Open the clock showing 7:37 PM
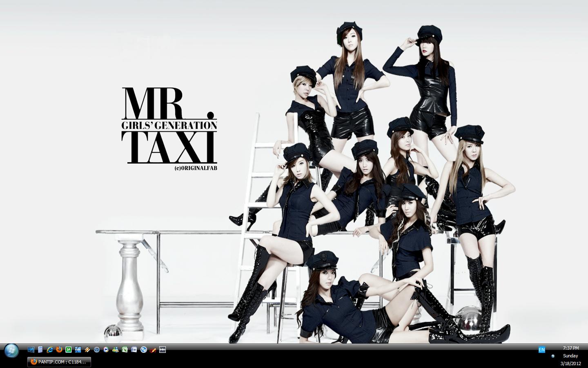Image resolution: width=588 pixels, height=368 pixels. click(570, 348)
